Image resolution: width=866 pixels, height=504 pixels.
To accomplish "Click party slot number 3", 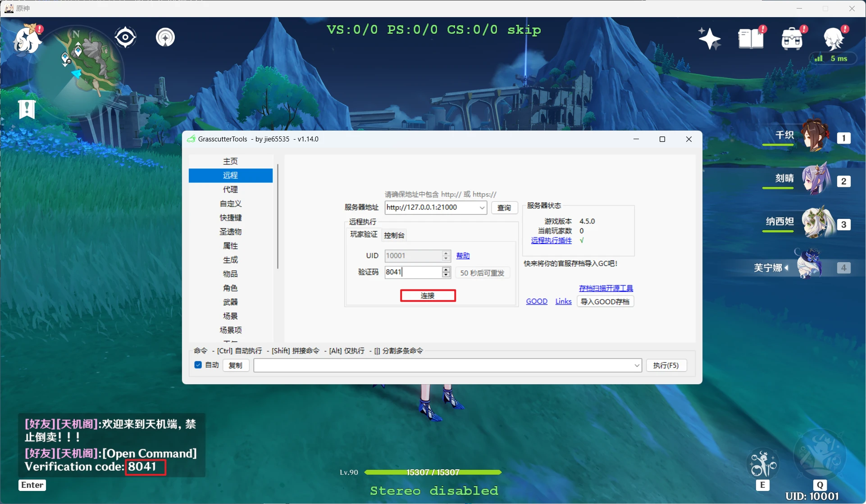I will (843, 225).
